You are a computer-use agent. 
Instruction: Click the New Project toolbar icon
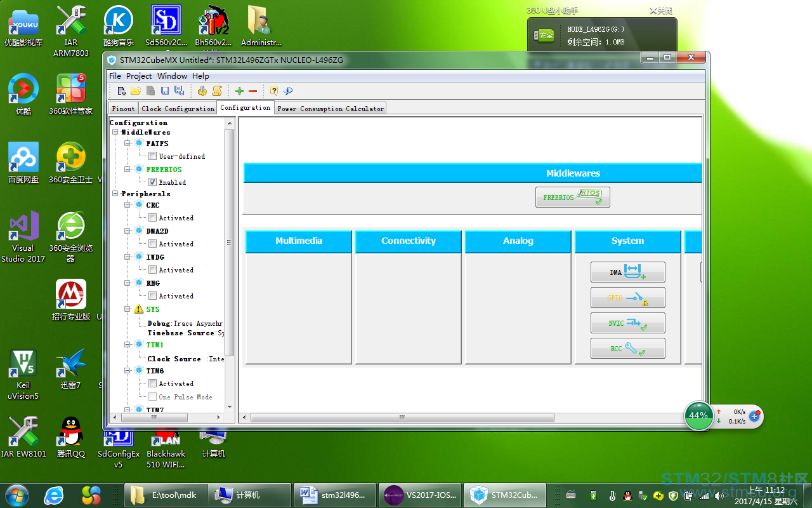(122, 91)
